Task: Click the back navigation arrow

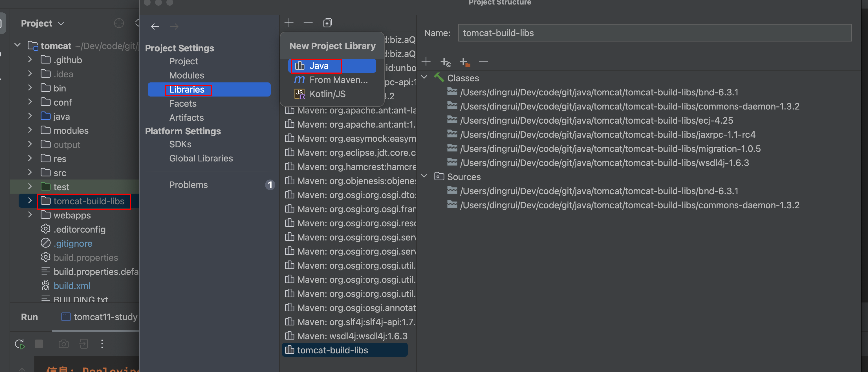Action: [x=155, y=26]
